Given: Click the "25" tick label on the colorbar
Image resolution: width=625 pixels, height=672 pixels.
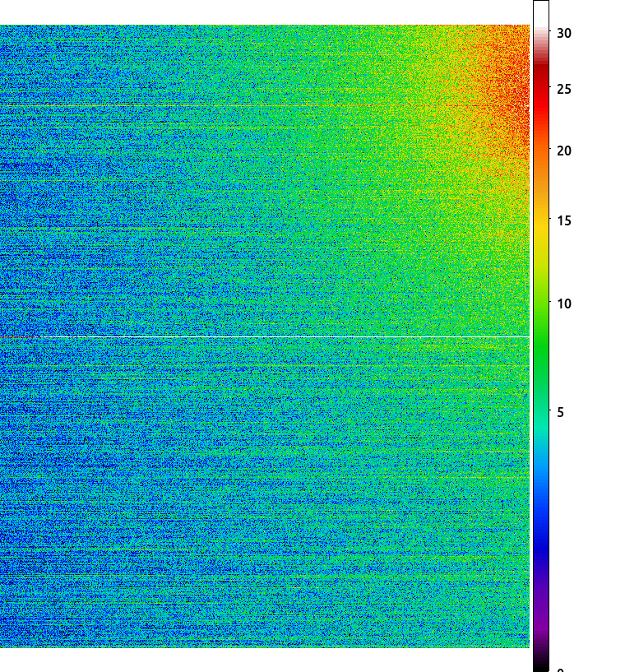Looking at the screenshot, I should [x=564, y=89].
